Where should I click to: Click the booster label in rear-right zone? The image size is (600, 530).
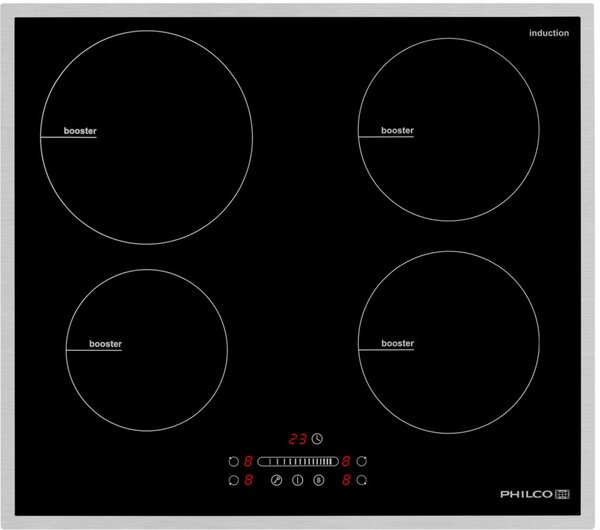398,130
